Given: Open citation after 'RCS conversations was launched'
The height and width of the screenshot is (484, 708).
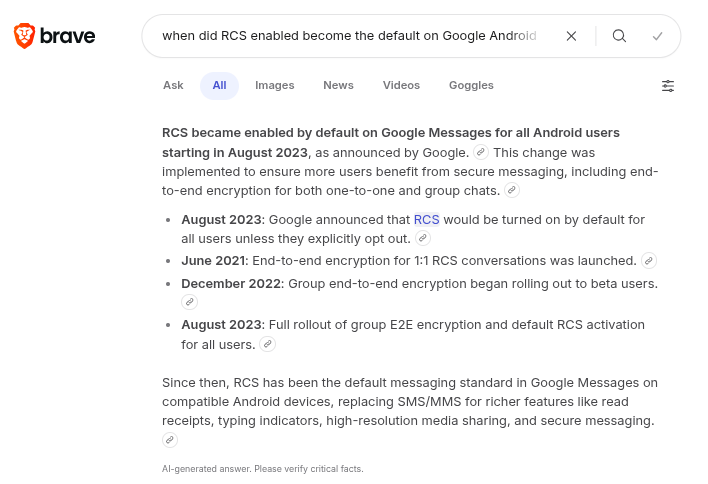Looking at the screenshot, I should (649, 261).
